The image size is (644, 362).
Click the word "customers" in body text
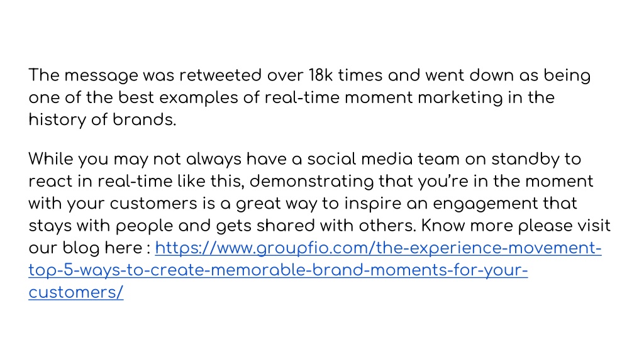tap(153, 204)
